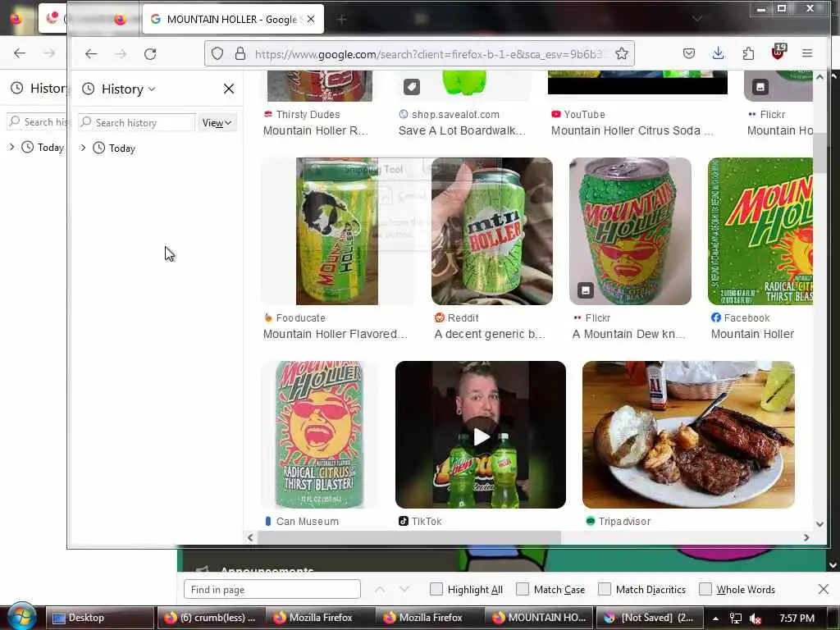Open the View dropdown in History sidebar
Screen dimensions: 840x630
217,123
